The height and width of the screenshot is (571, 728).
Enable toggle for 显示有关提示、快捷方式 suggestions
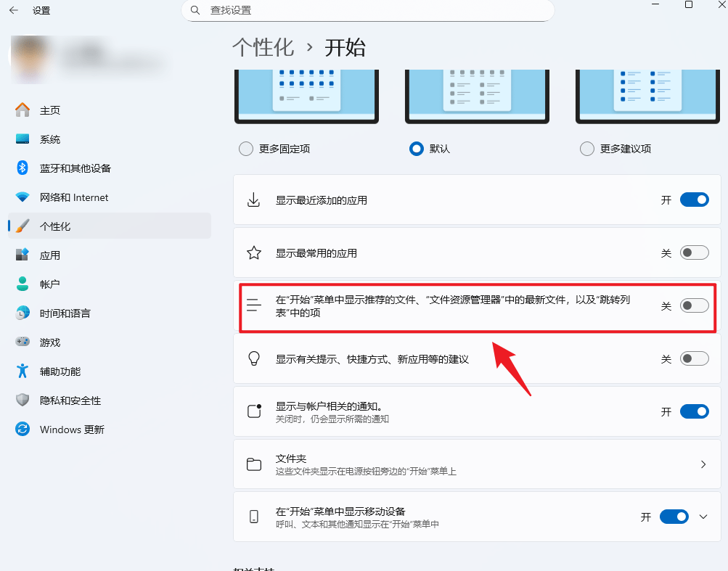tap(694, 359)
